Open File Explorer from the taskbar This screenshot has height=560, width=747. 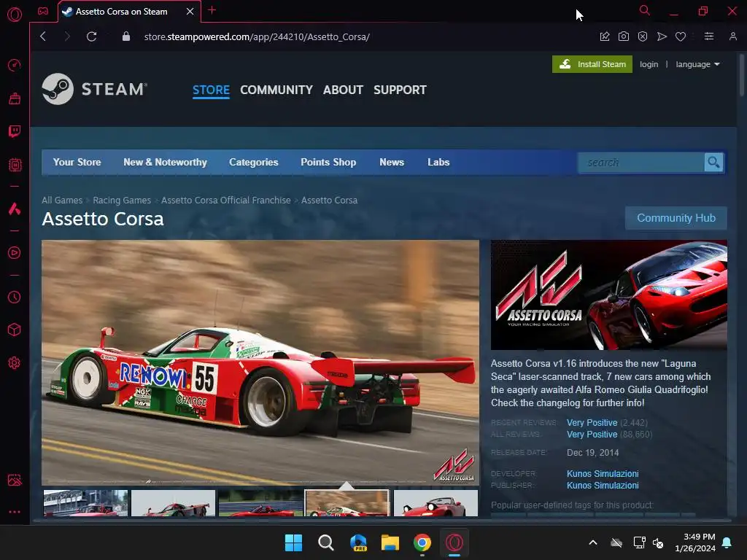pos(390,542)
